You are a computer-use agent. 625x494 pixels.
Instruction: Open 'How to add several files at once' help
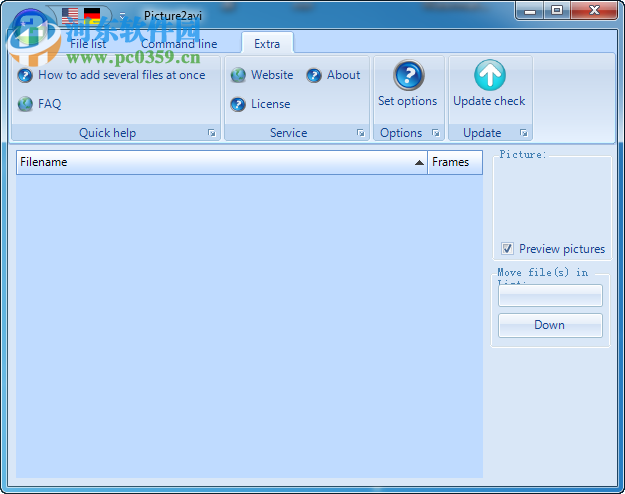click(x=122, y=75)
